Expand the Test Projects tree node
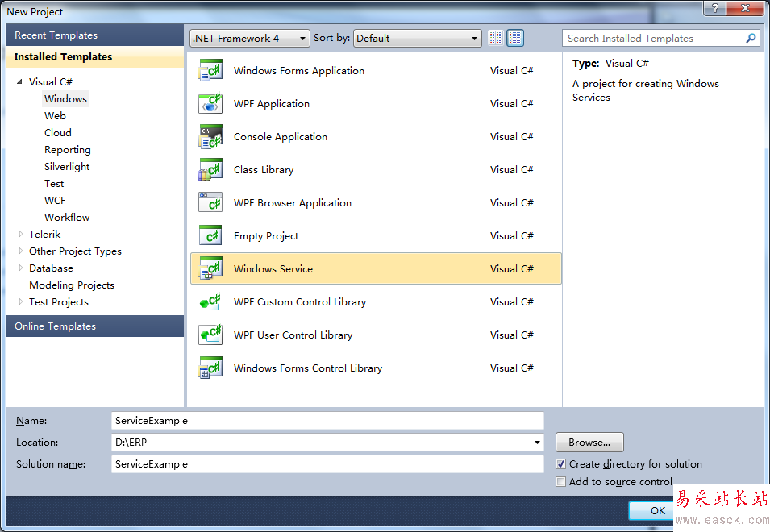770x532 pixels. 20,301
